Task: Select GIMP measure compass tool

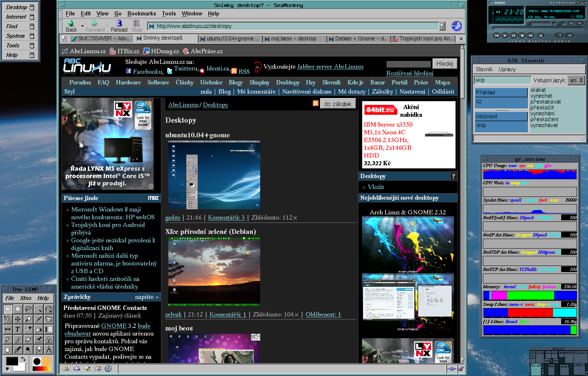Action: [x=49, y=350]
